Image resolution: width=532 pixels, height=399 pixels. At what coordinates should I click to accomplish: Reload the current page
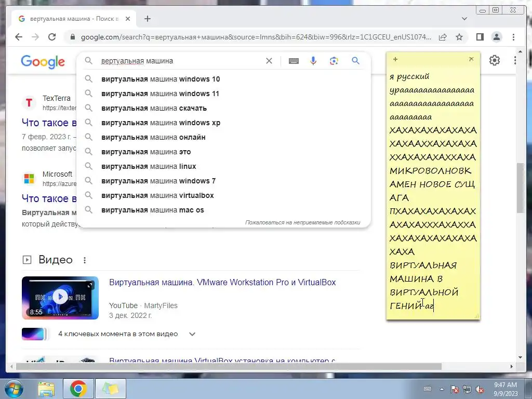[52, 37]
